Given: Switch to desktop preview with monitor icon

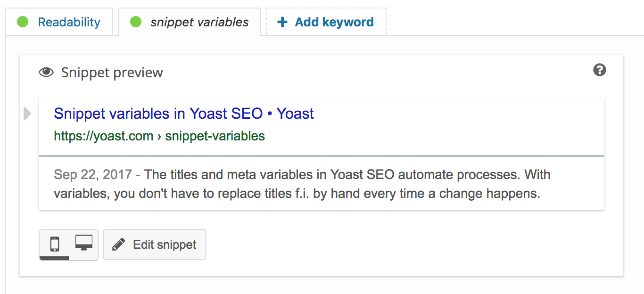Looking at the screenshot, I should click(84, 243).
